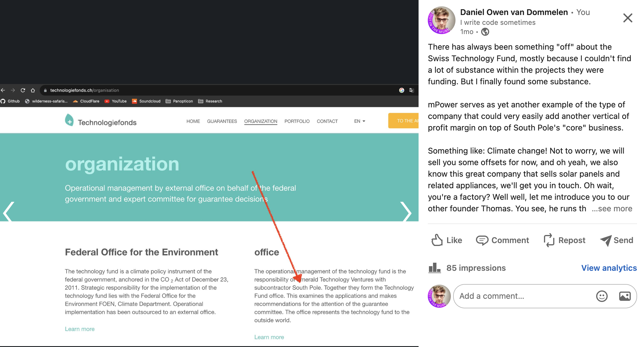Select the ORGANIZATION menu item
This screenshot has width=644, height=347.
pos(261,121)
